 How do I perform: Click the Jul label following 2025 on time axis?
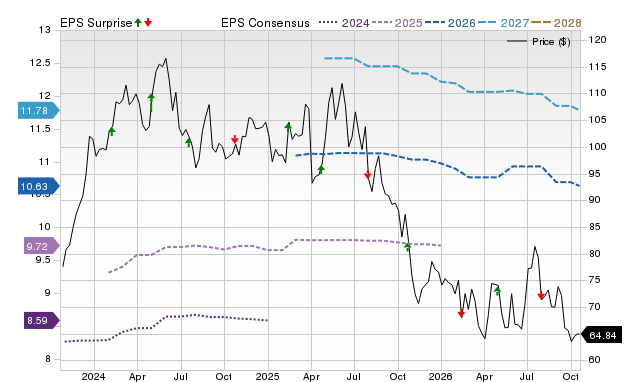pyautogui.click(x=353, y=376)
